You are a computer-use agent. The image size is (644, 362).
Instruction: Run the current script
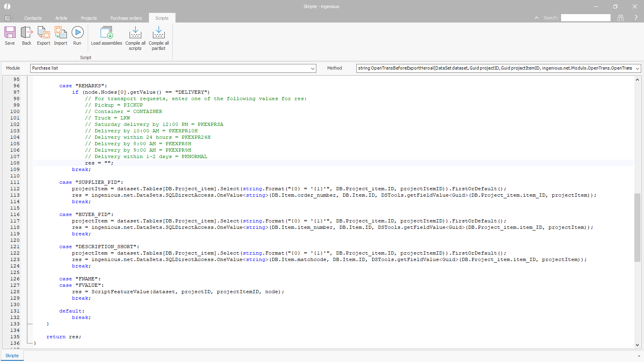[77, 33]
